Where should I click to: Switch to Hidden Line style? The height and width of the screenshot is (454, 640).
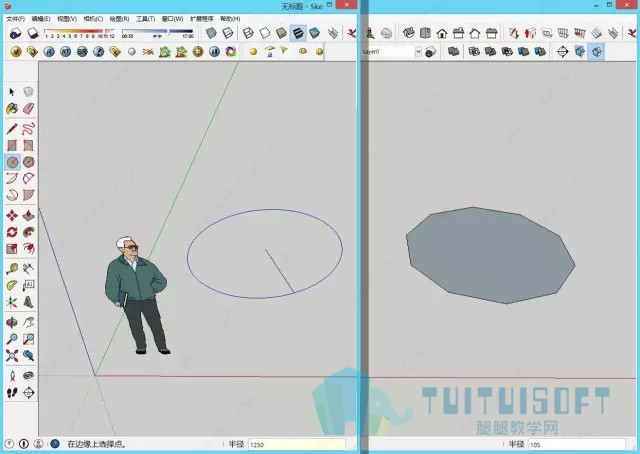tap(265, 33)
